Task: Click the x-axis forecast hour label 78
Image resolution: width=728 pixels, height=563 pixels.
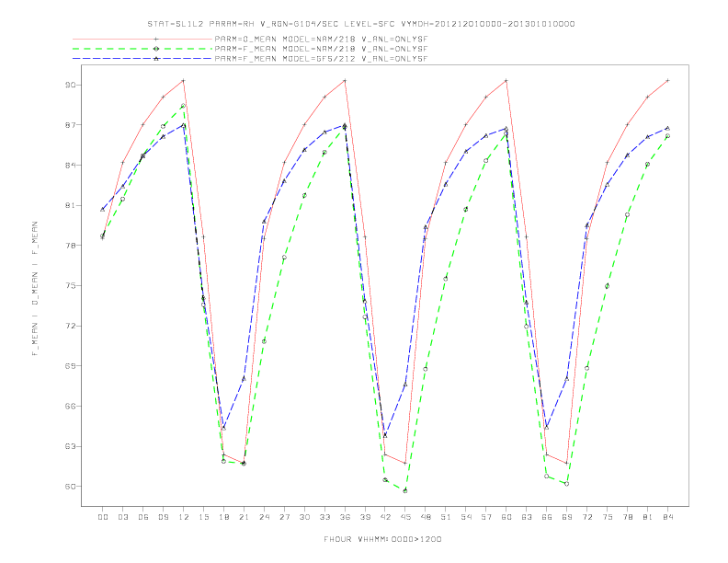Action: [628, 517]
